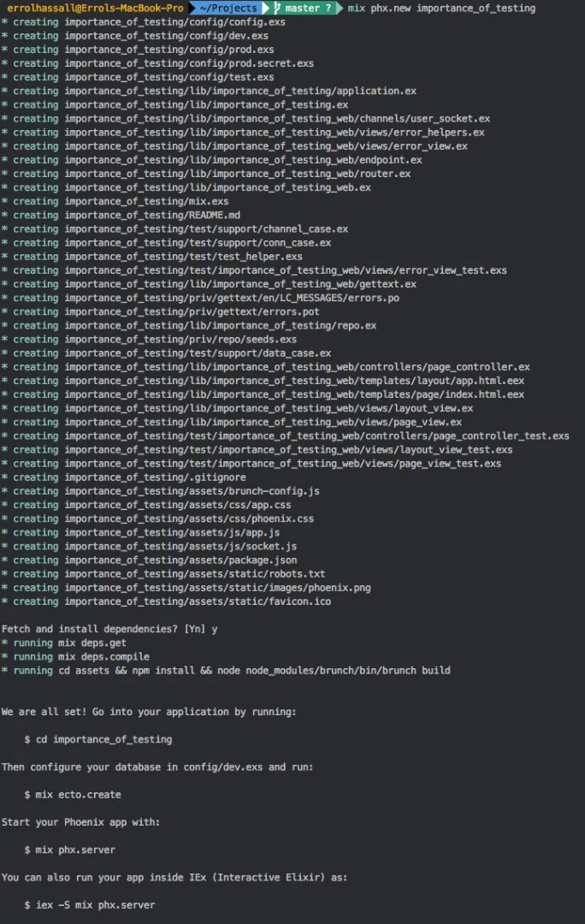Click the running mix deps.get line
Image resolution: width=585 pixels, height=924 pixels.
pyautogui.click(x=63, y=643)
